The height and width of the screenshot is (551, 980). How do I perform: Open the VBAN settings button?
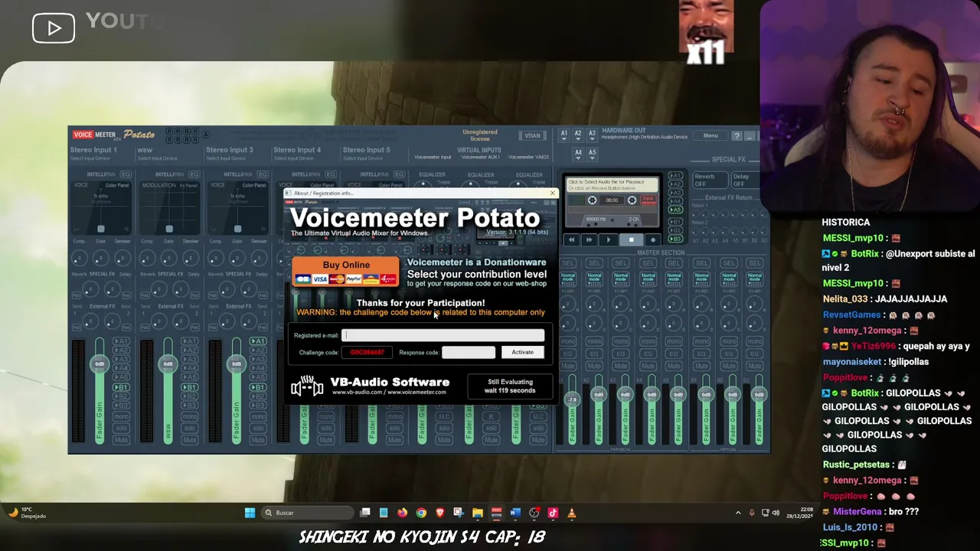pos(532,136)
